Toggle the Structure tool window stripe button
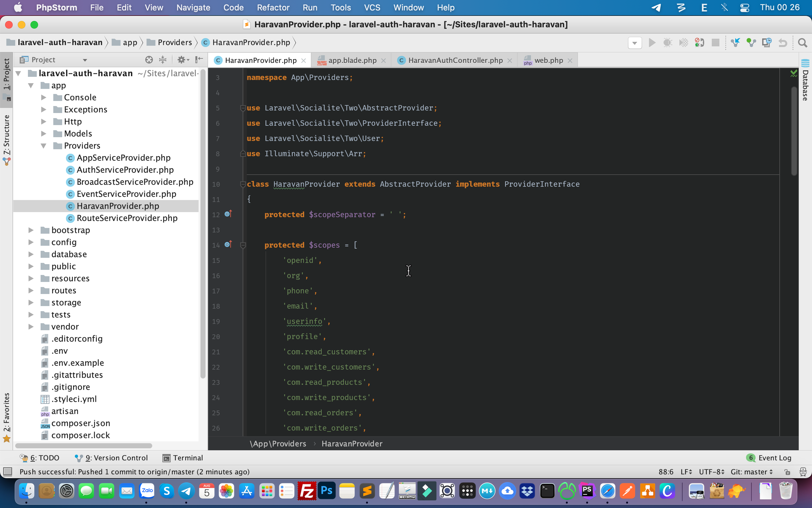The image size is (812, 508). (x=6, y=140)
